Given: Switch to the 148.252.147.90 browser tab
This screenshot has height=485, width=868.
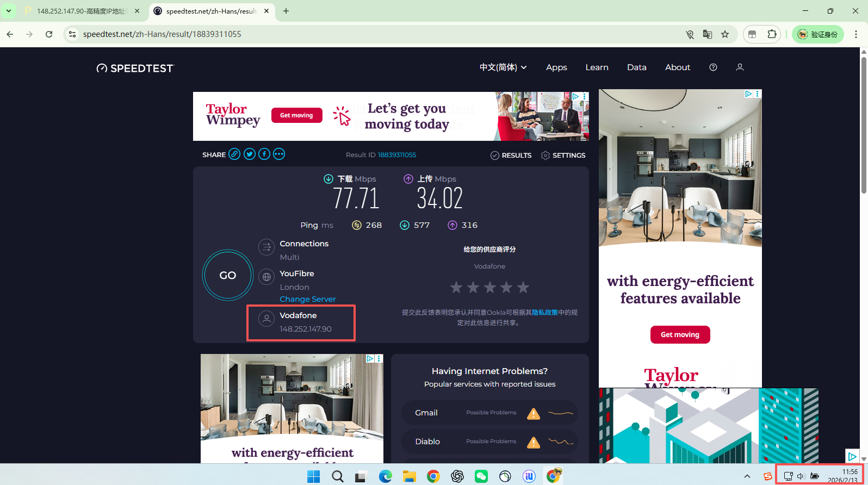Looking at the screenshot, I should [x=82, y=11].
